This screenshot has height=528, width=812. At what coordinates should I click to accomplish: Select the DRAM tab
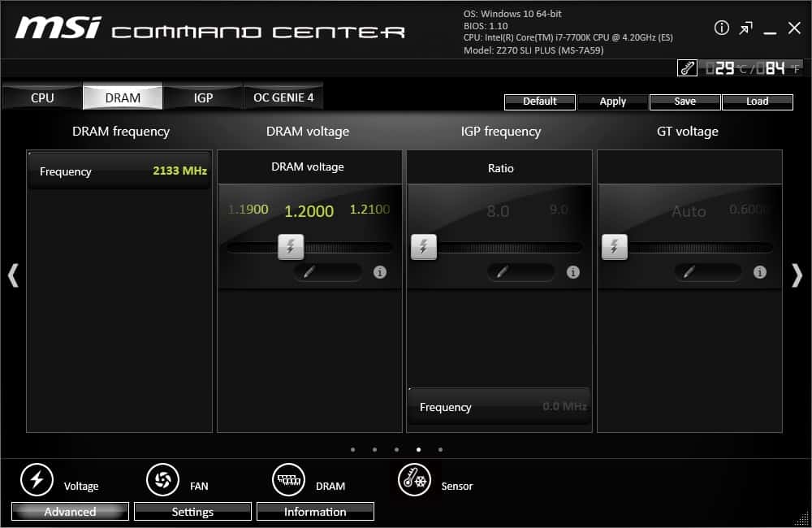pos(123,97)
